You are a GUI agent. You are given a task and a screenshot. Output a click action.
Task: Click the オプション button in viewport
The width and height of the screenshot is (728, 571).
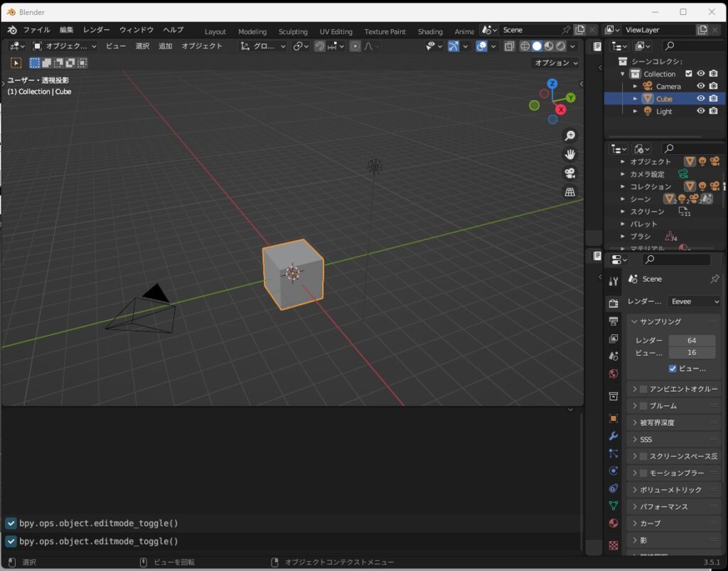click(556, 63)
